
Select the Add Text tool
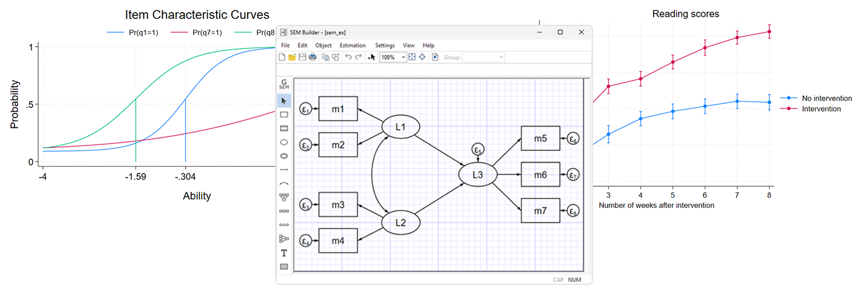284,253
